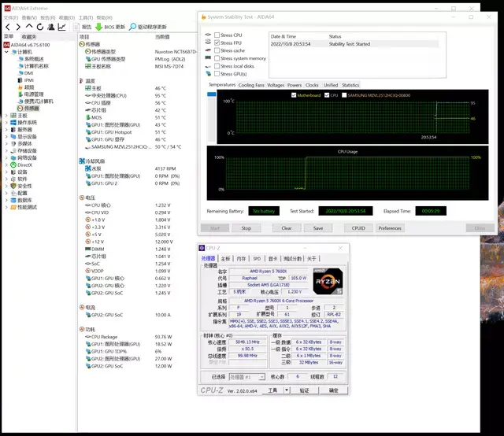Image resolution: width=504 pixels, height=436 pixels.
Task: Select 电源管理 in the tree
Action: [31, 94]
